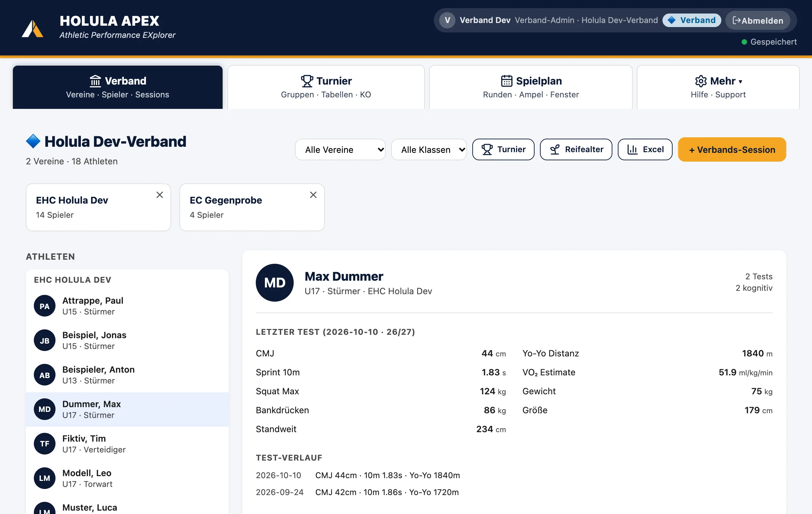Image resolution: width=812 pixels, height=514 pixels.
Task: Remove the EC Gegenprobe club card
Action: [x=313, y=195]
